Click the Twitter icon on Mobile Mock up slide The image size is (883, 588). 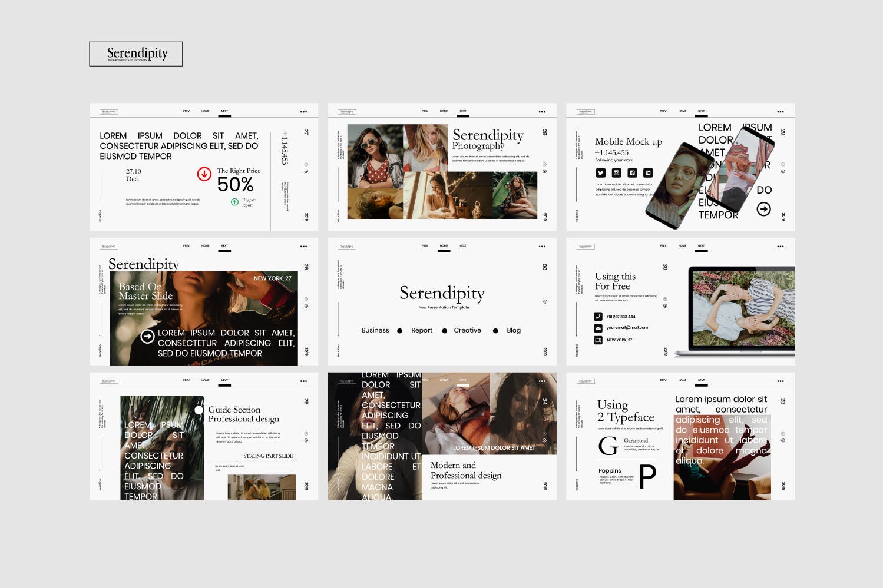[600, 172]
